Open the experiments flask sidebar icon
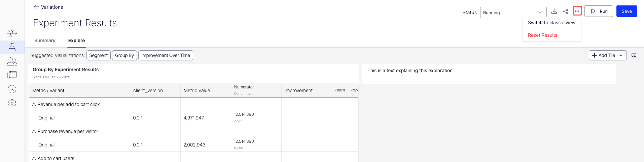This screenshot has height=162, width=644. [x=12, y=47]
